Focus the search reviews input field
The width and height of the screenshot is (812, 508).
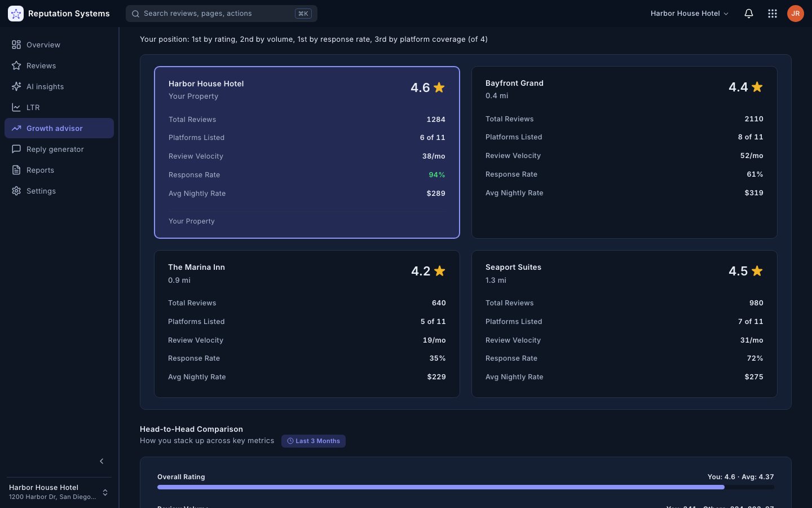point(222,14)
